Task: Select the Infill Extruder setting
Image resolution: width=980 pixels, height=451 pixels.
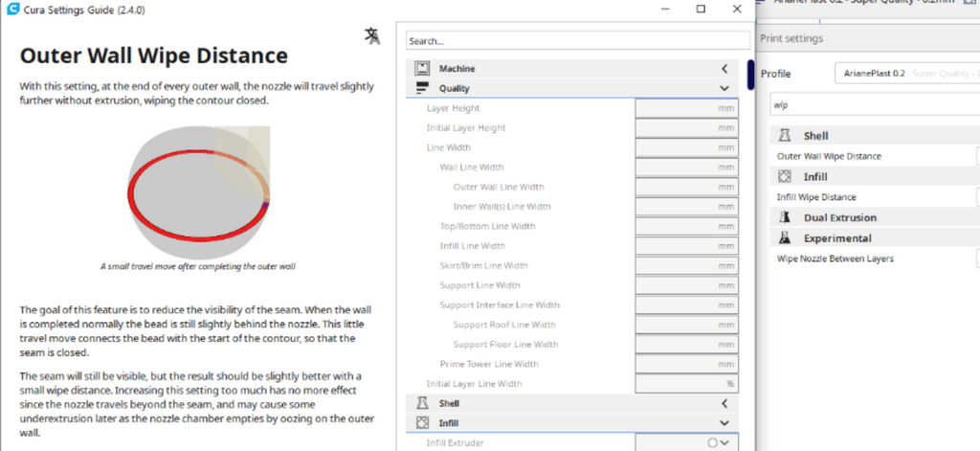Action: click(456, 443)
